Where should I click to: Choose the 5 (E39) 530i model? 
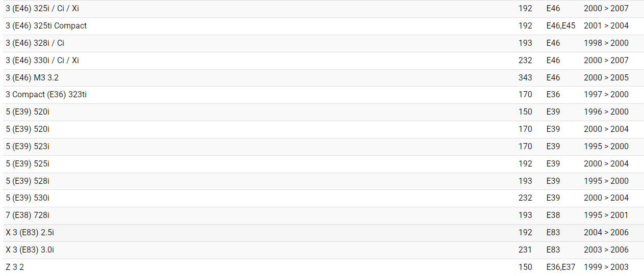tap(28, 198)
